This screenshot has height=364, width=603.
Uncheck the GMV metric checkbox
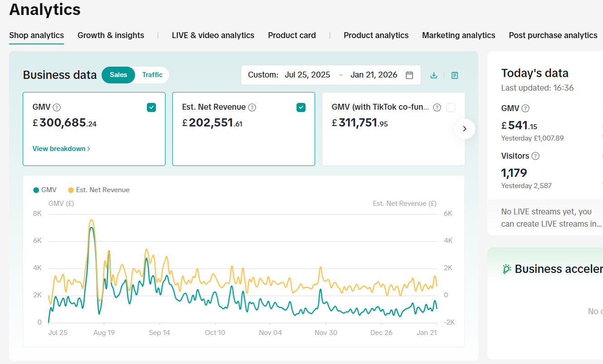point(151,107)
